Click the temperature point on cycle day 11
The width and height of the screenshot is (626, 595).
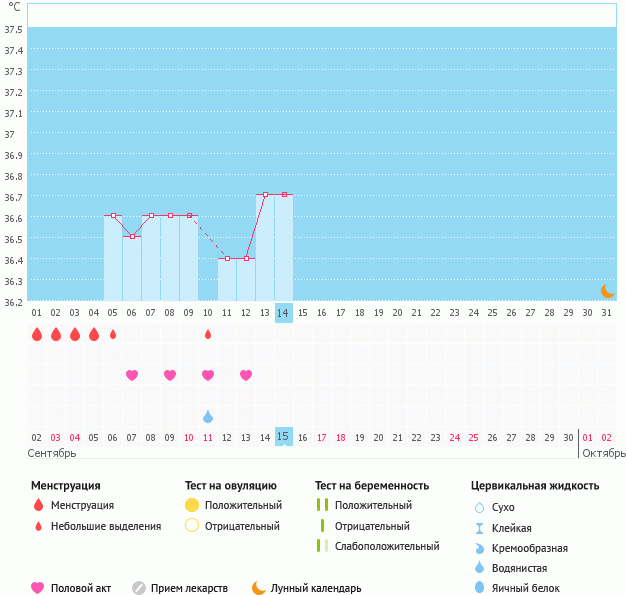pos(227,258)
